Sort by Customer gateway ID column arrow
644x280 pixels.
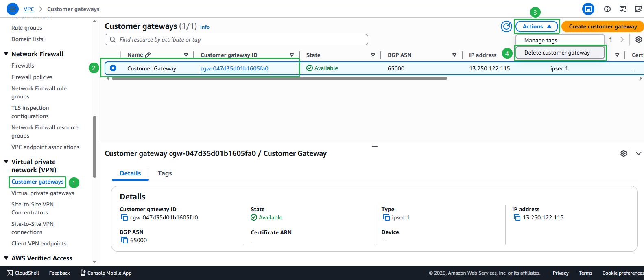click(292, 55)
